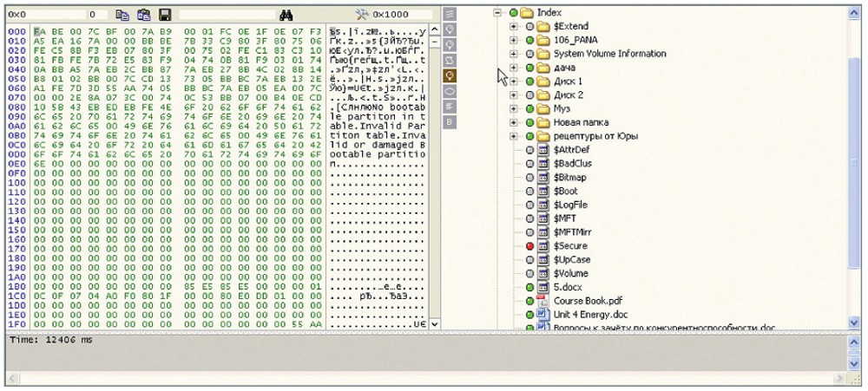Save hex data with floppy disk icon
Image resolution: width=868 pixels, height=391 pixels.
165,15
